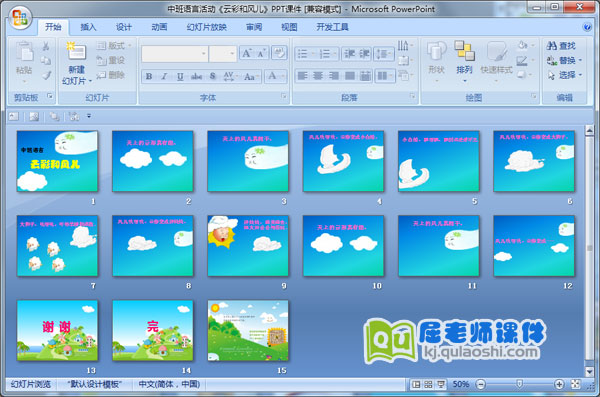Open character spacing dropdown
The image size is (600, 397).
(230, 76)
